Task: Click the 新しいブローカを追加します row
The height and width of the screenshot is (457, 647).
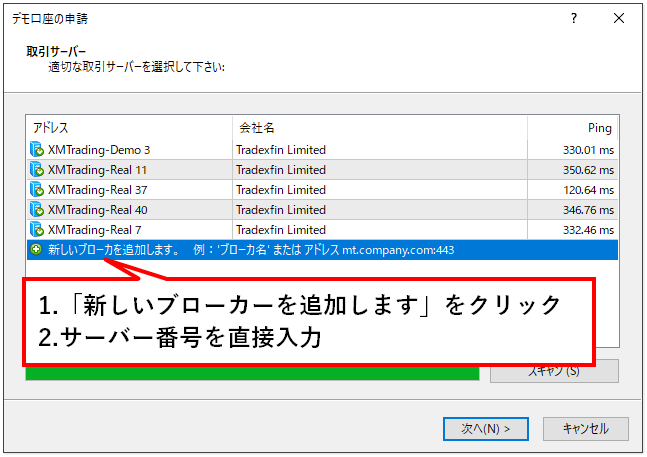Action: coord(322,250)
